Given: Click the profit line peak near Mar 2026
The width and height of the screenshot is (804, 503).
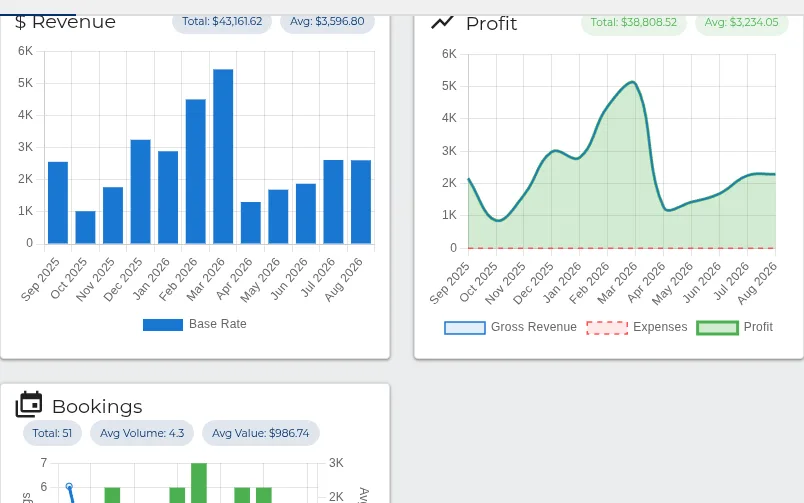Looking at the screenshot, I should tap(633, 82).
